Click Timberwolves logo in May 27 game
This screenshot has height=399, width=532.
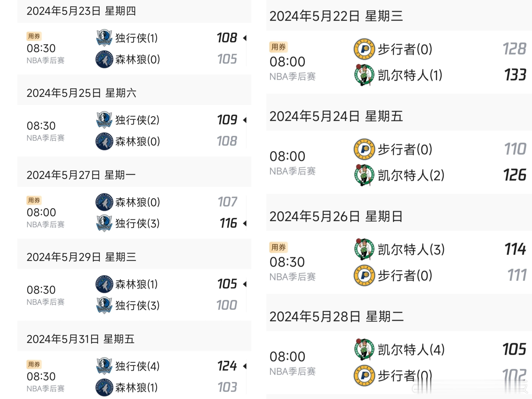click(x=104, y=202)
